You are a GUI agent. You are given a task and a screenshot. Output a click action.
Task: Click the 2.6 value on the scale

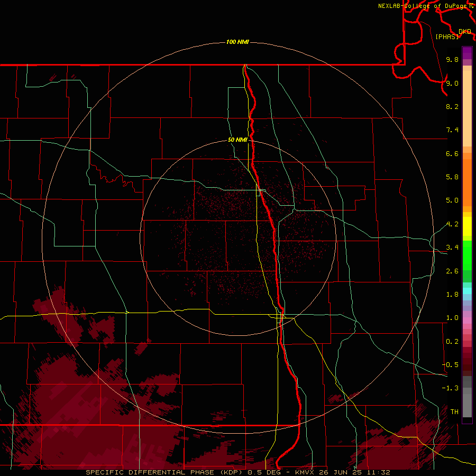coord(452,271)
